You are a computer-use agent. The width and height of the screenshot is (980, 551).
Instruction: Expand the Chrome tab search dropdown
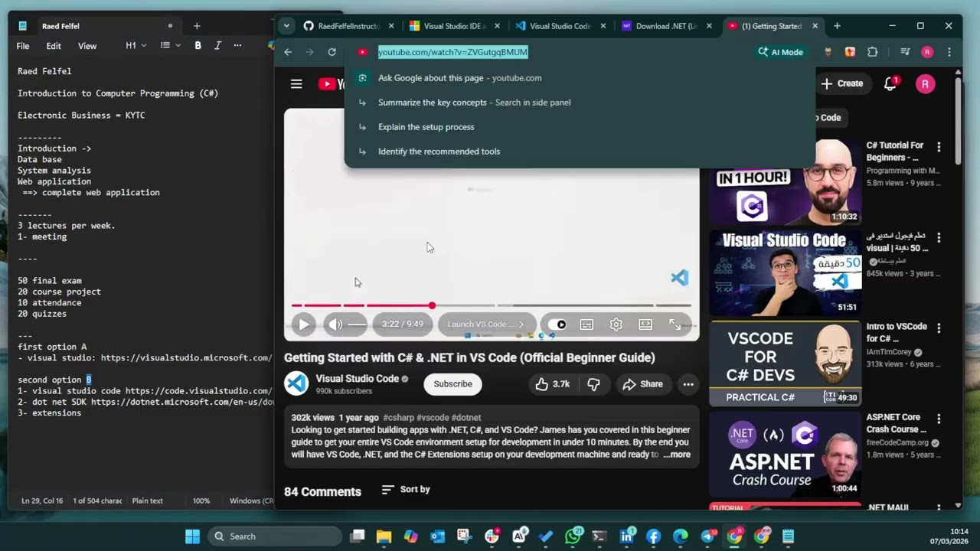click(286, 26)
